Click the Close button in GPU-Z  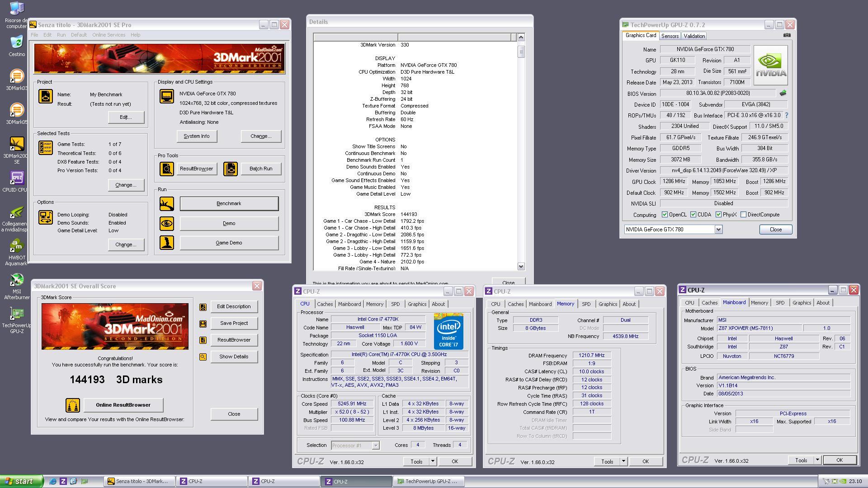click(x=776, y=230)
